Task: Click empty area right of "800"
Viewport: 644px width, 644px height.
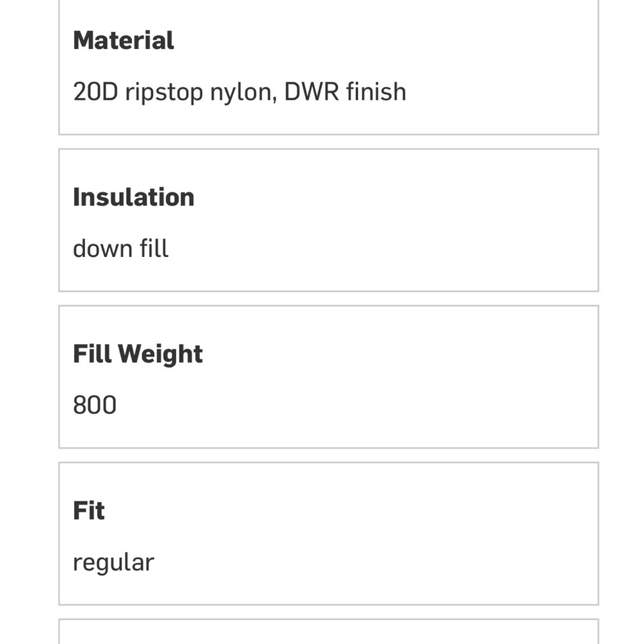Action: pos(354,405)
